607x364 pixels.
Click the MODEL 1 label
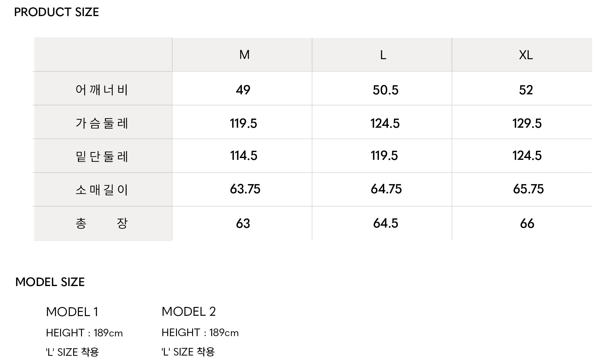[x=72, y=312]
